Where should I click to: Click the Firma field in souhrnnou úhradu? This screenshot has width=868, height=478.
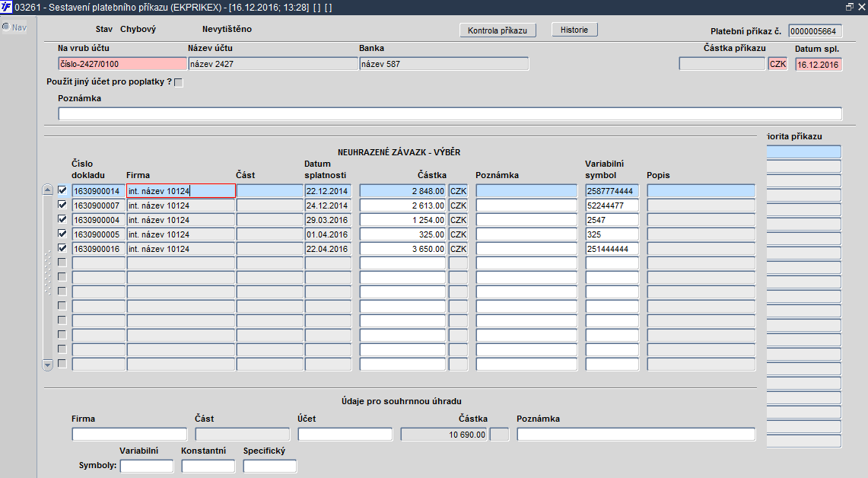point(129,435)
